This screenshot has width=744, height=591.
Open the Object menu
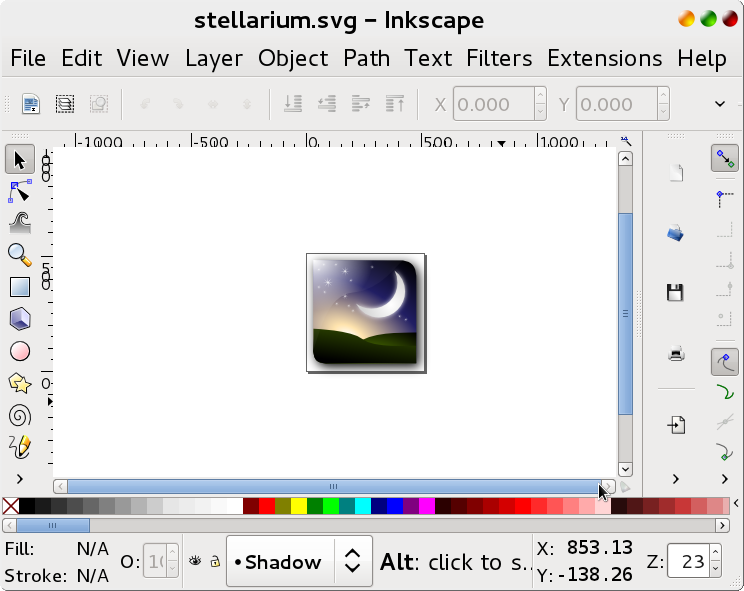click(x=293, y=58)
